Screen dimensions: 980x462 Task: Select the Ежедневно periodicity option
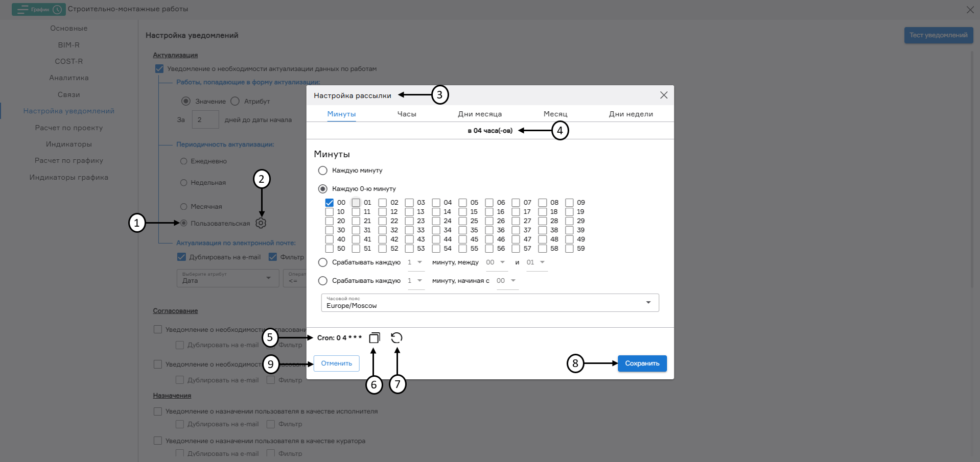coord(183,161)
